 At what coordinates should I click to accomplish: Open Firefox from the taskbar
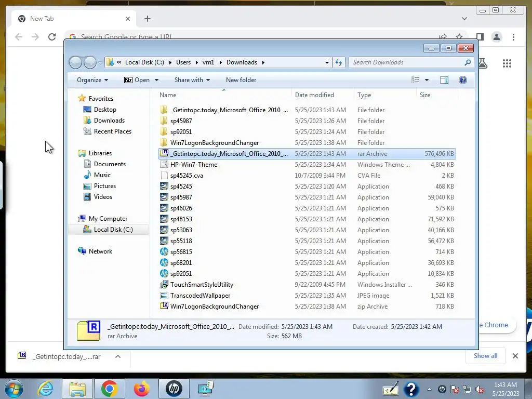(141, 389)
